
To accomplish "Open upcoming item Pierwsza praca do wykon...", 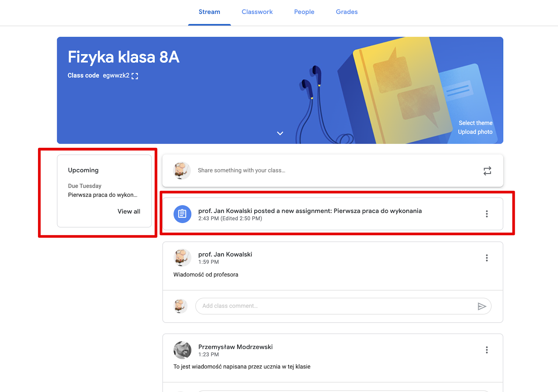I will [103, 195].
